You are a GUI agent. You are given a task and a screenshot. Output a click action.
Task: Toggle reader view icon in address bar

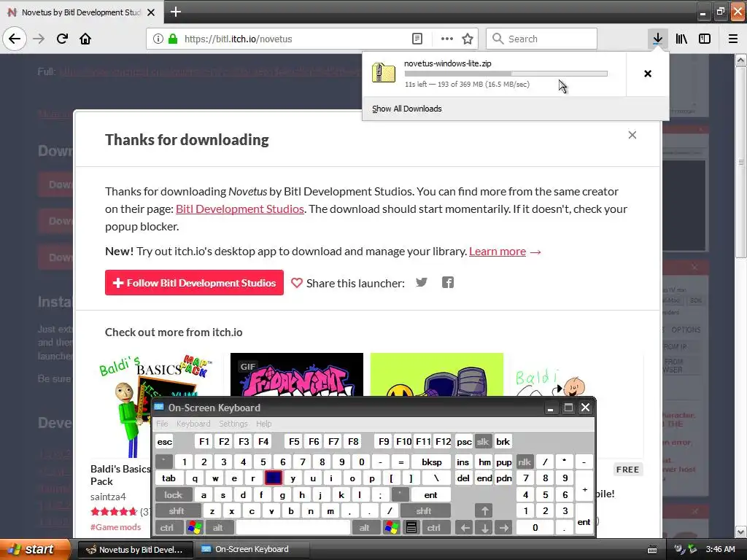417,39
